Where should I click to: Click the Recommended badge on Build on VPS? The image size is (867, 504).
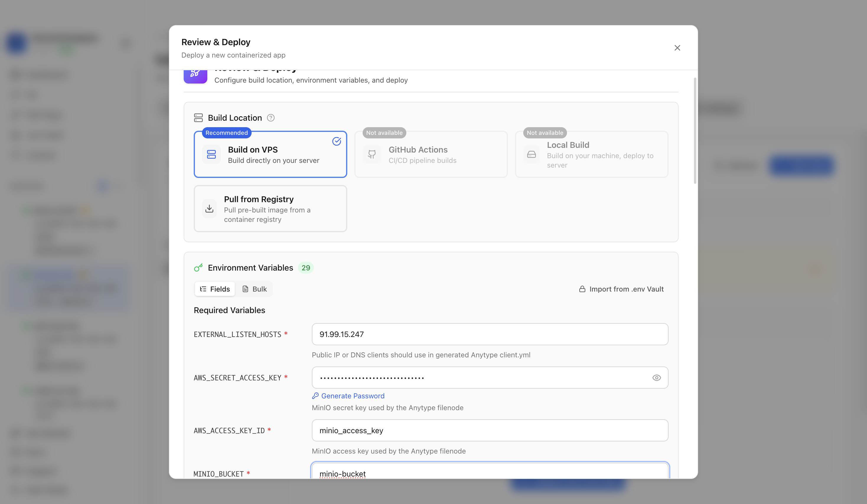tap(226, 133)
